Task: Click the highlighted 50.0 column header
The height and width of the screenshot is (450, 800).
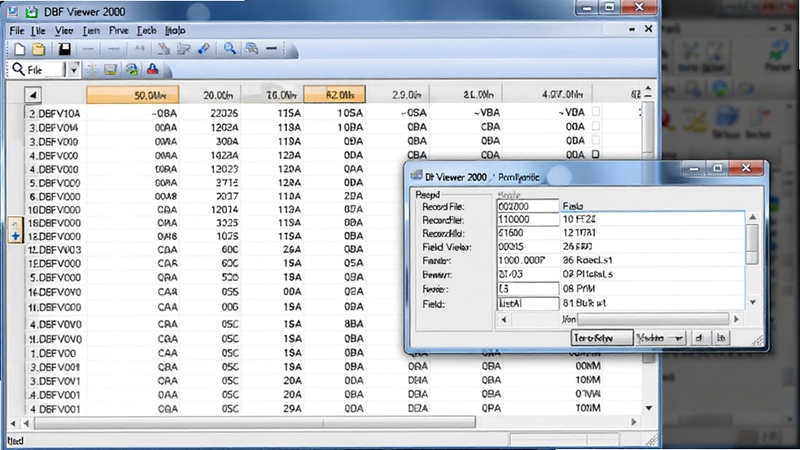Action: (x=133, y=95)
